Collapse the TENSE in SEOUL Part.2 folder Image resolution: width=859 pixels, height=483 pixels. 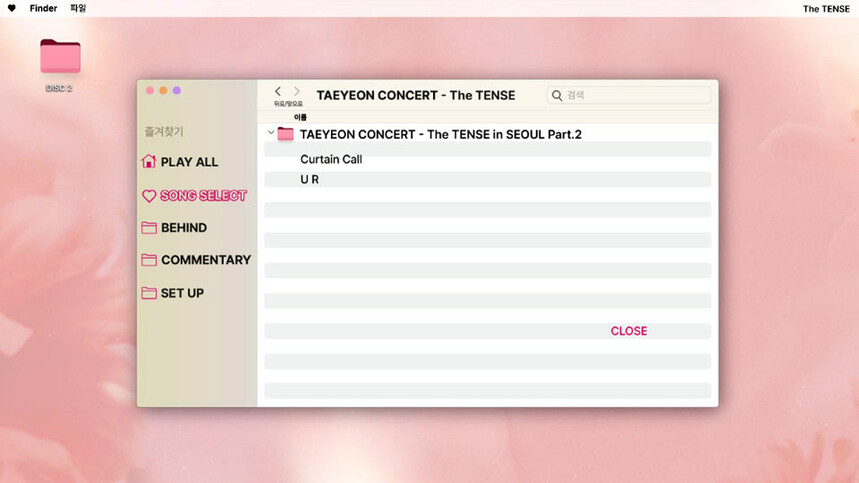point(271,133)
